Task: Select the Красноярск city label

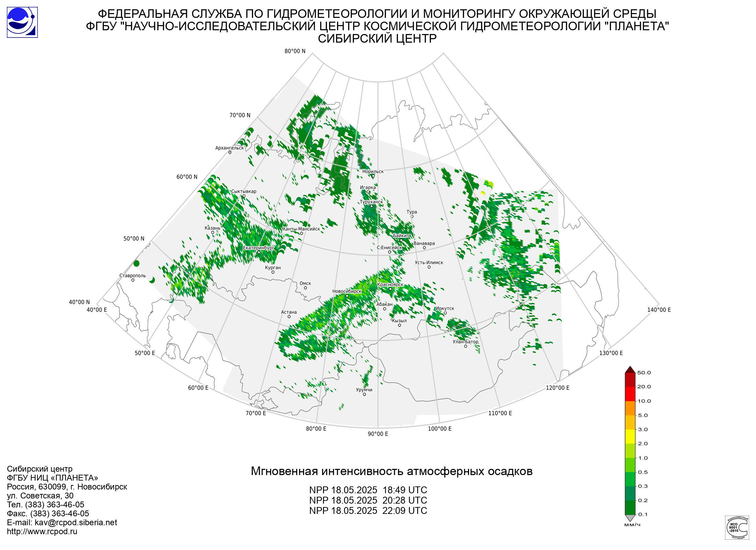Action: pyautogui.click(x=390, y=285)
